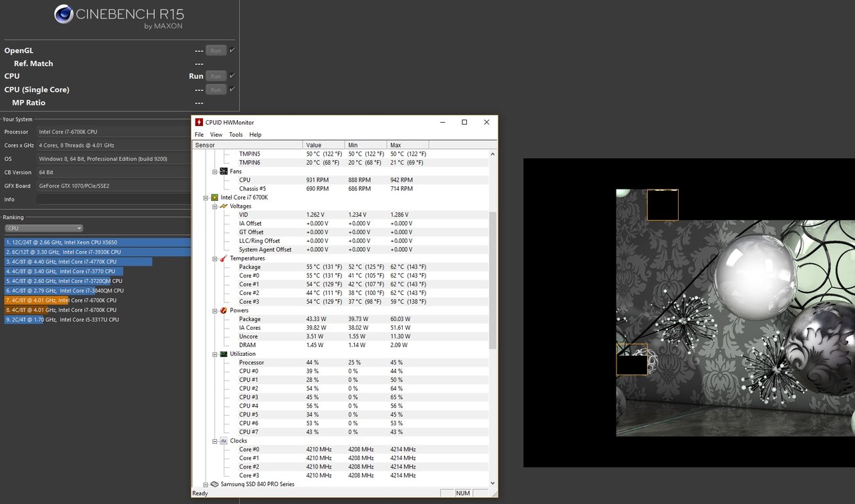This screenshot has width=855, height=504.
Task: Click the Run button for OpenGL
Action: [x=215, y=51]
